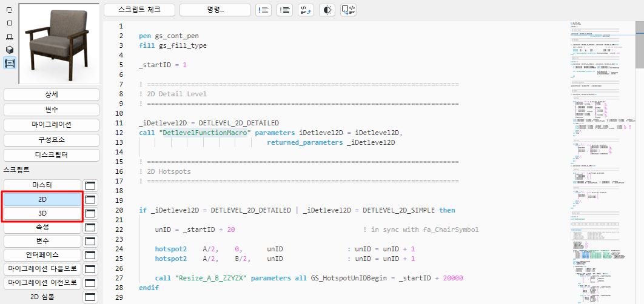This screenshot has width=644, height=304.
Task: Select the dashed-outline 2D symbol preview mode
Action: coord(10,10)
